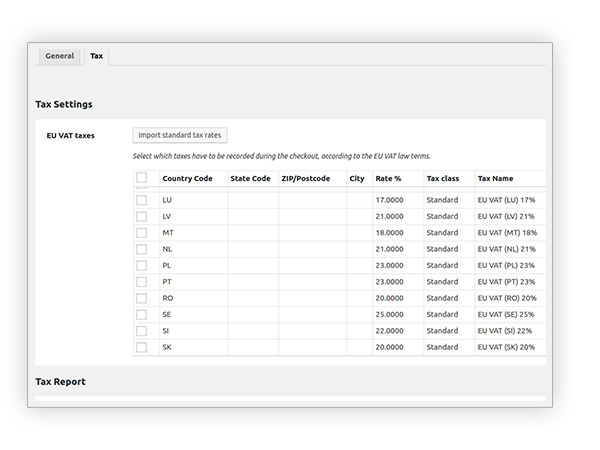The image size is (600, 450).
Task: Click the 17.0000 rate cell for LU
Action: point(390,200)
